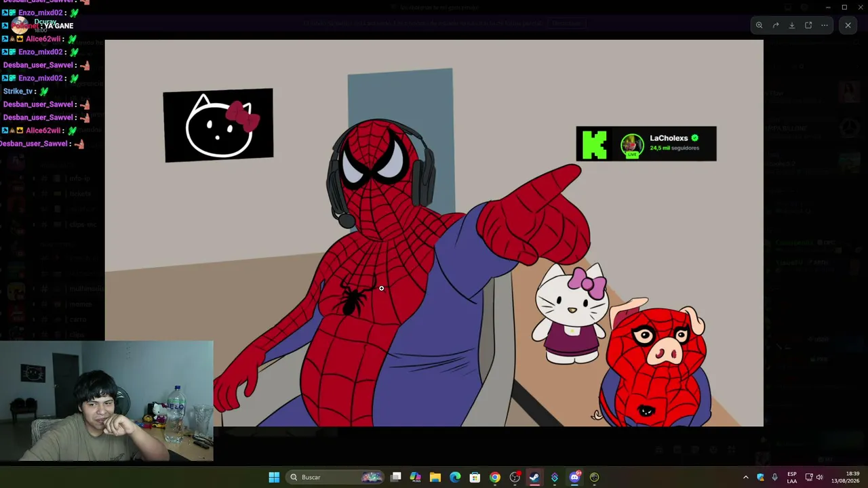Open Task View from the taskbar
Image resolution: width=868 pixels, height=488 pixels.
396,477
